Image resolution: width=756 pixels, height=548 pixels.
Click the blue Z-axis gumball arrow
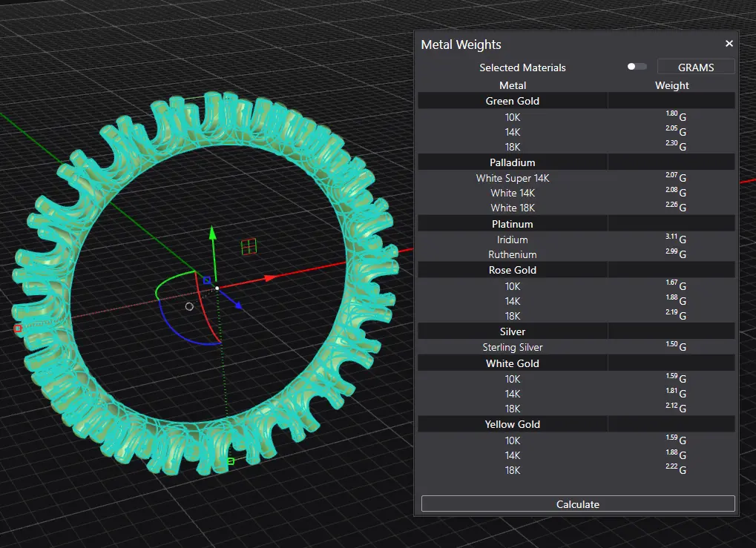(237, 305)
